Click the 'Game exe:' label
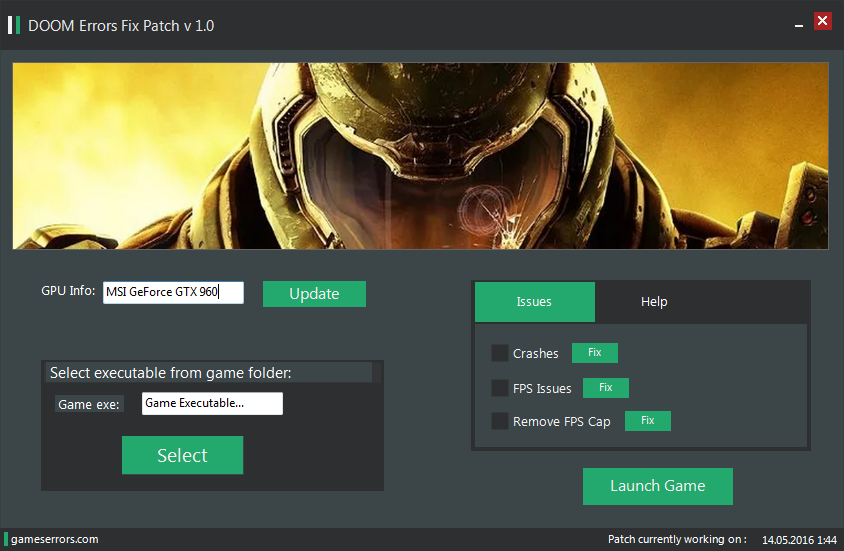Viewport: 844px width, 551px height. coord(89,405)
